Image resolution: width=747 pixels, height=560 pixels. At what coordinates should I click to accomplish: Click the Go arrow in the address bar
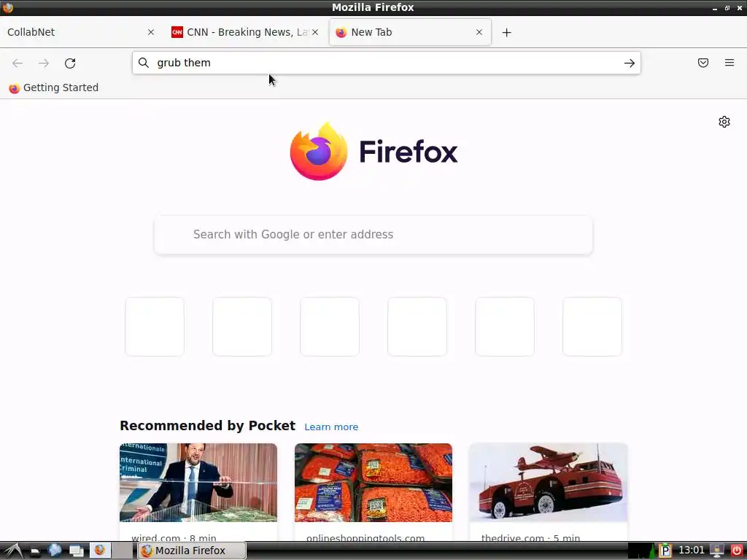[x=630, y=63]
